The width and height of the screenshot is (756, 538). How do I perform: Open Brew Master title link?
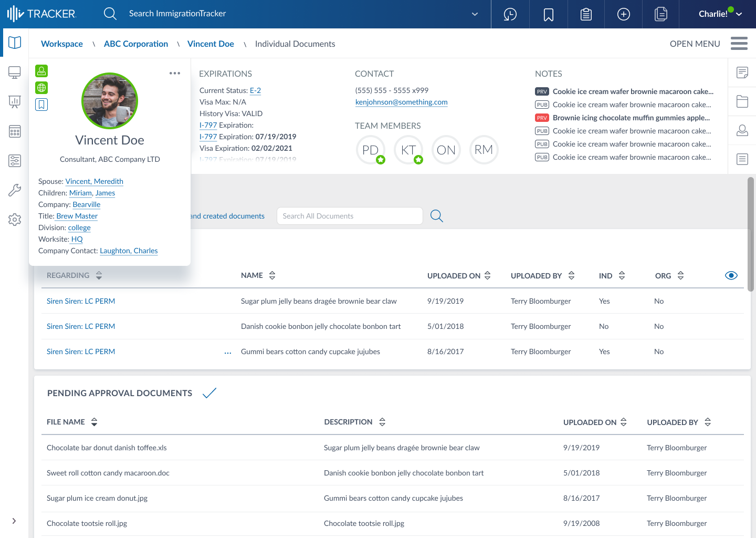(77, 216)
